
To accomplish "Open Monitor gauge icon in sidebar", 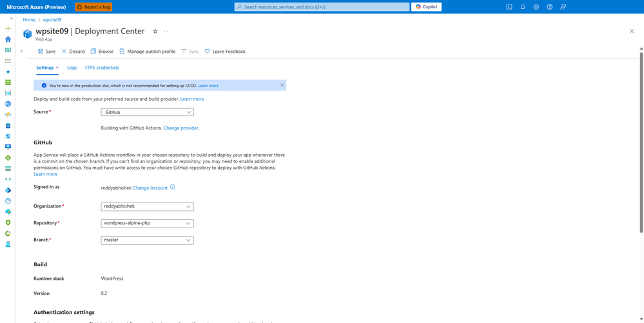I will point(8,201).
